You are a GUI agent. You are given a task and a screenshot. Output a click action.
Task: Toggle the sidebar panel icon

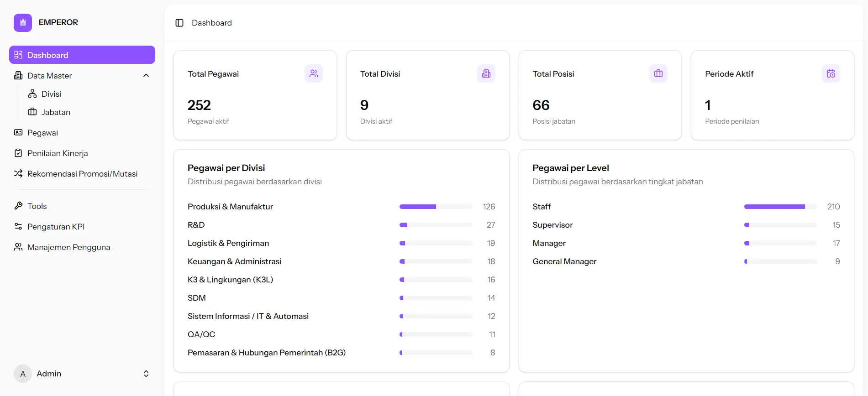coord(179,23)
